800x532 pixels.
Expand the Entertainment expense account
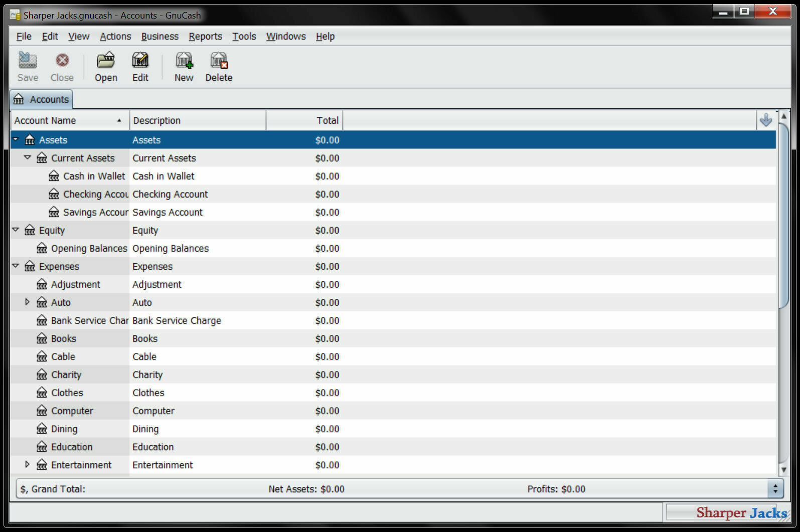(28, 464)
